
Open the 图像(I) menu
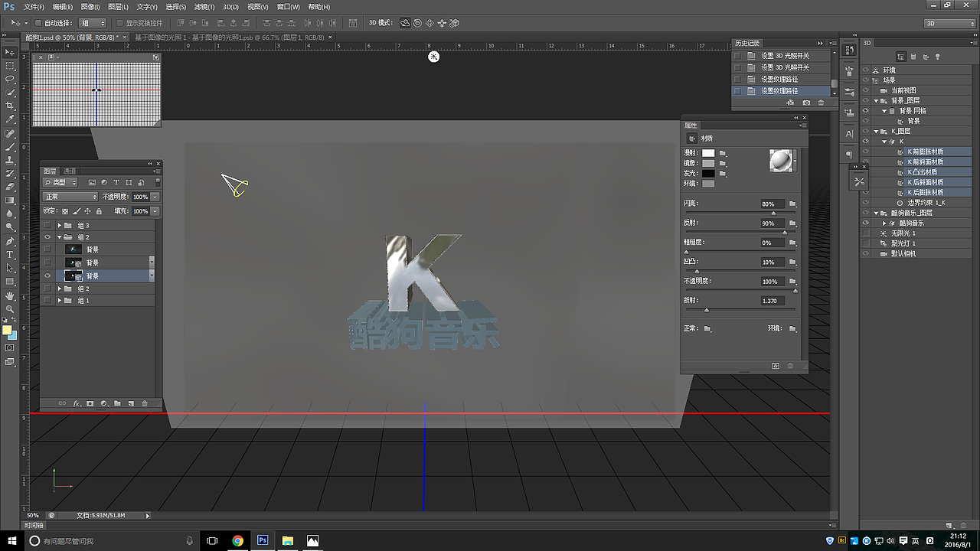(x=90, y=7)
